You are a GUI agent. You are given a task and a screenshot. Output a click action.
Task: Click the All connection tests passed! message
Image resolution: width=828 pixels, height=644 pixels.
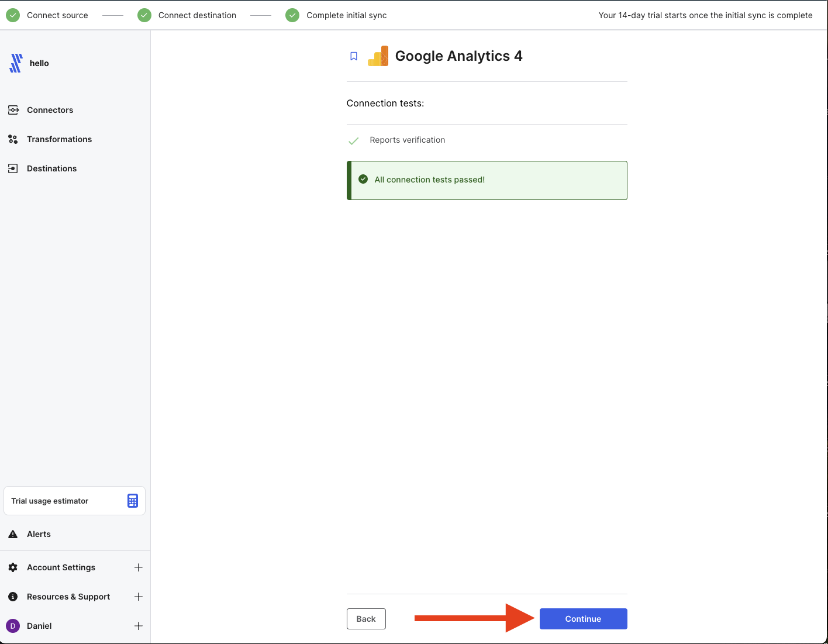pyautogui.click(x=430, y=180)
